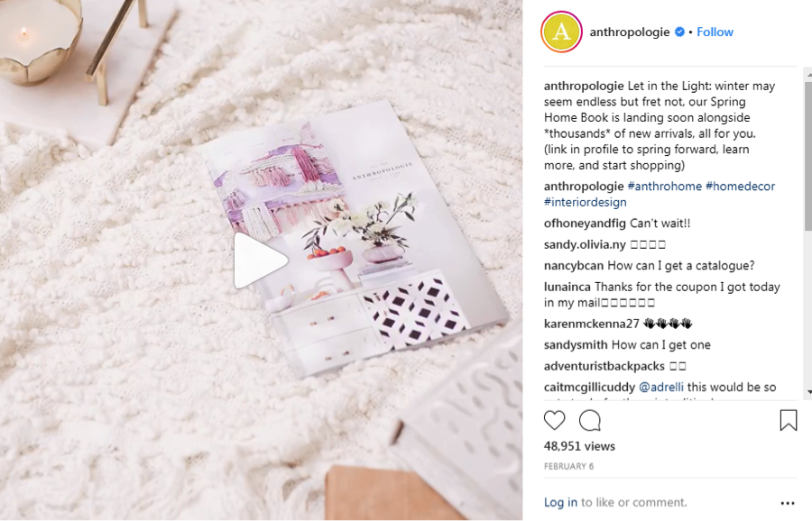Click the comments scrollbar thumb
The image size is (812, 521).
click(808, 156)
